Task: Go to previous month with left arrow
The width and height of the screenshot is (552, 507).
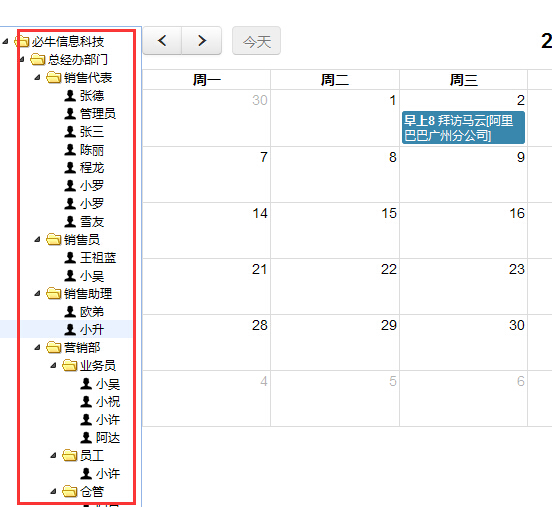Action: pyautogui.click(x=162, y=40)
